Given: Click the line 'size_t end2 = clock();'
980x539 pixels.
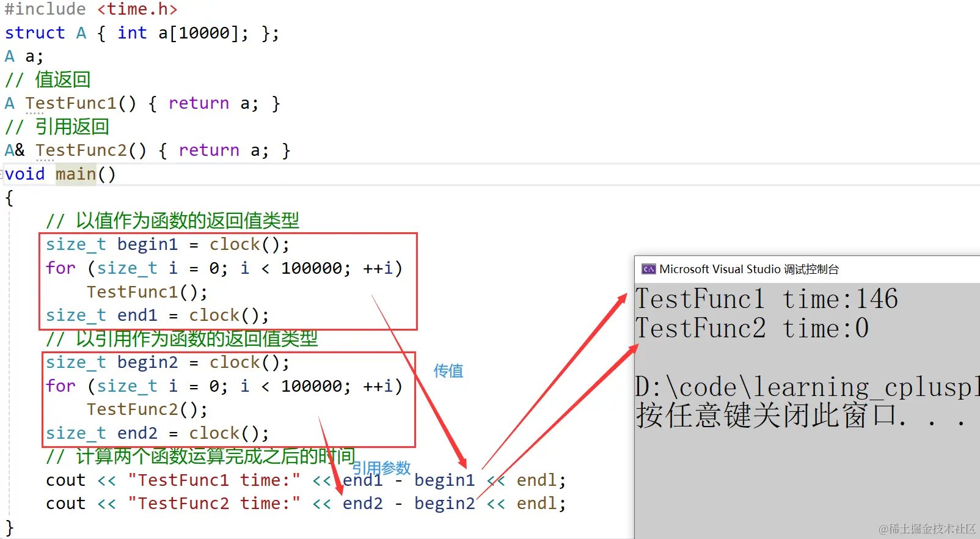Looking at the screenshot, I should [x=158, y=433].
